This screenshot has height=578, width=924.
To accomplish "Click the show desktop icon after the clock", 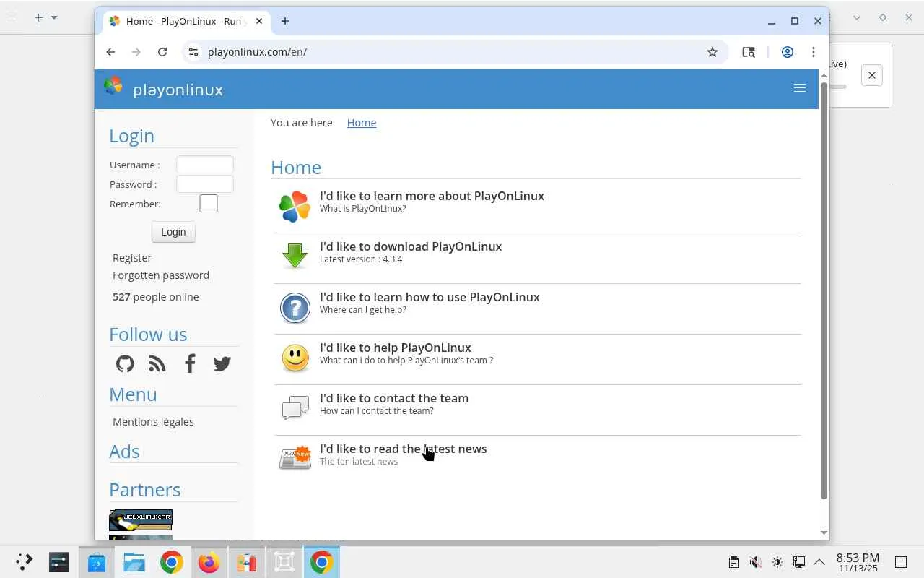I will (901, 562).
